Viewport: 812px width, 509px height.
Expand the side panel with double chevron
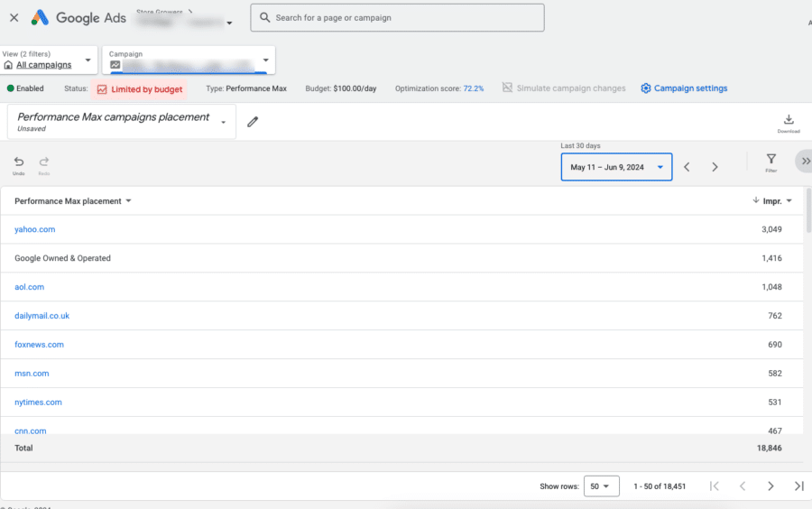(x=806, y=161)
